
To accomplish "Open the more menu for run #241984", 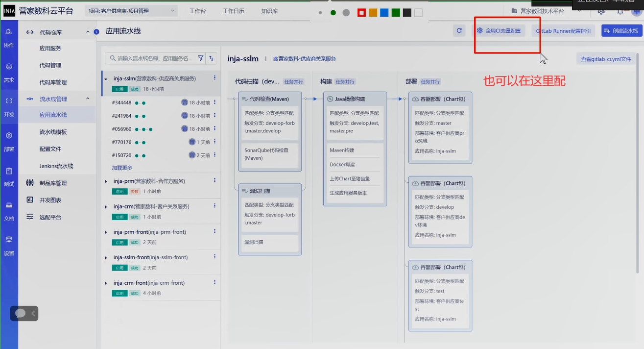I will (x=215, y=116).
